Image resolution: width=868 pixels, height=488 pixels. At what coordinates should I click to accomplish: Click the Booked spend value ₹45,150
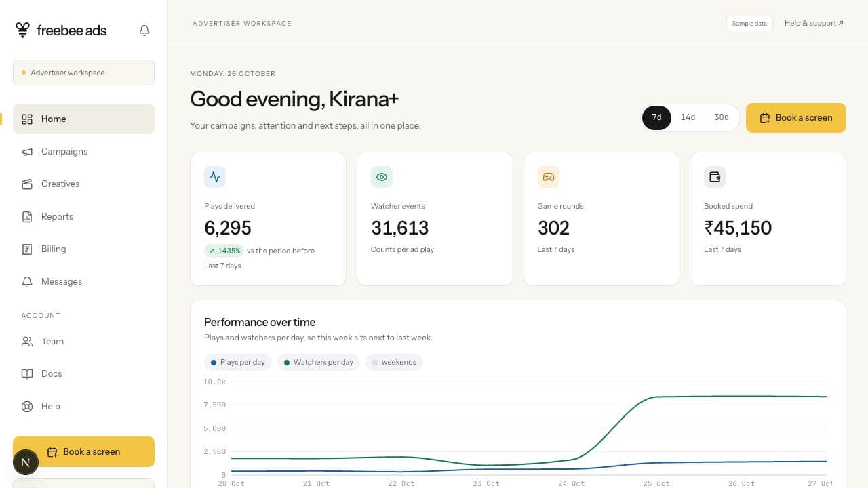coord(738,228)
